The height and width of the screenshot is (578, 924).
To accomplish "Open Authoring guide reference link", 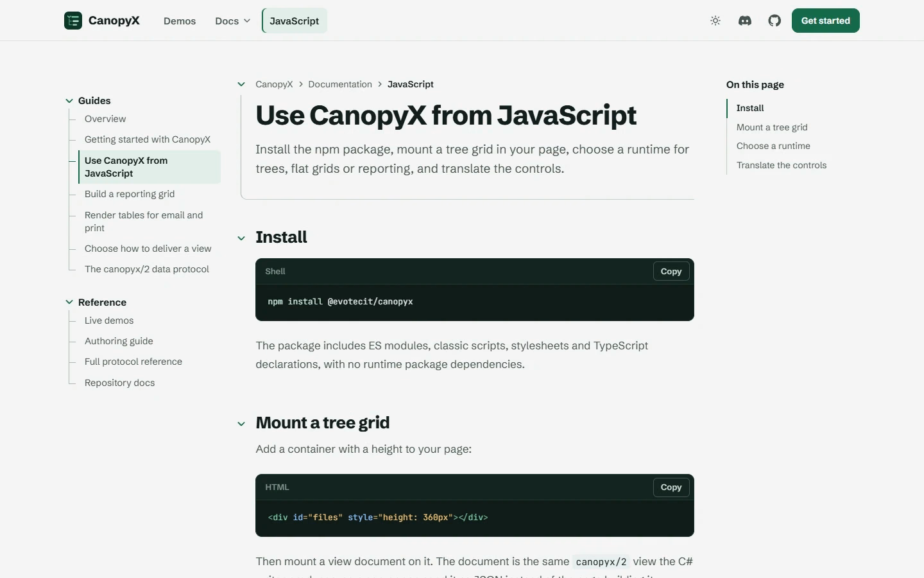I will pyautogui.click(x=119, y=341).
